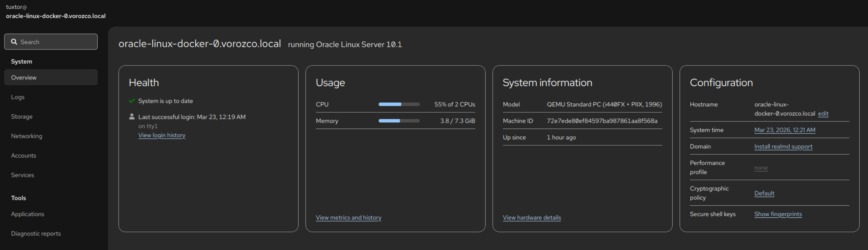868x250 pixels.
Task: Open the Overview page
Action: [x=24, y=77]
